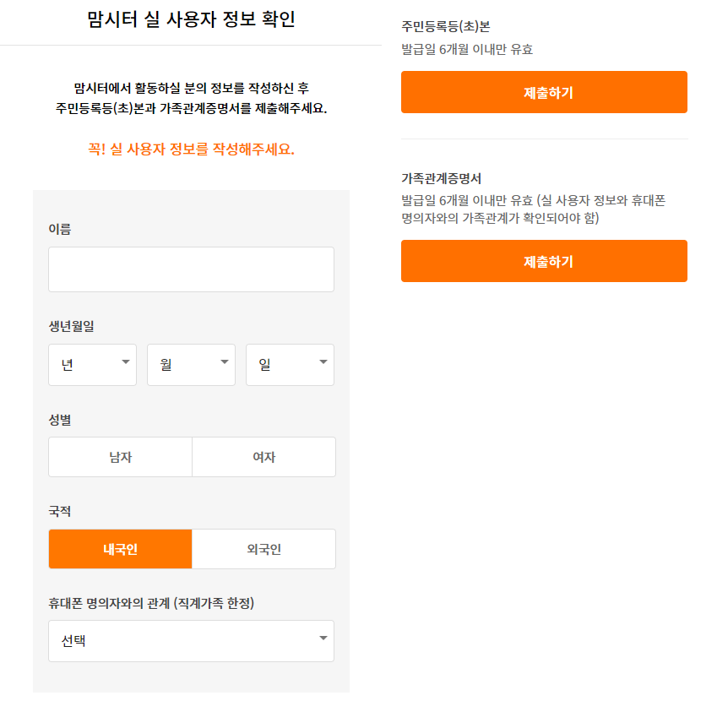Click the 이름 name input field
The image size is (728, 701).
(191, 269)
